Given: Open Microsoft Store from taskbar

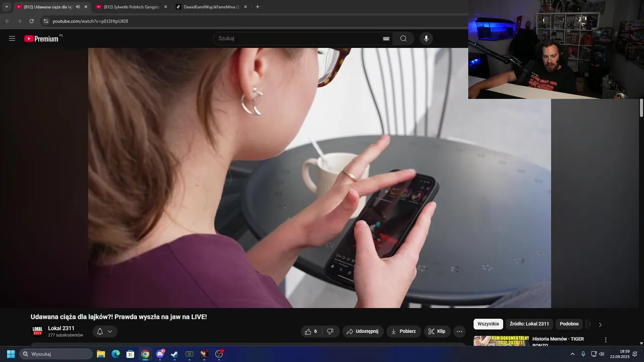Looking at the screenshot, I should (x=130, y=354).
